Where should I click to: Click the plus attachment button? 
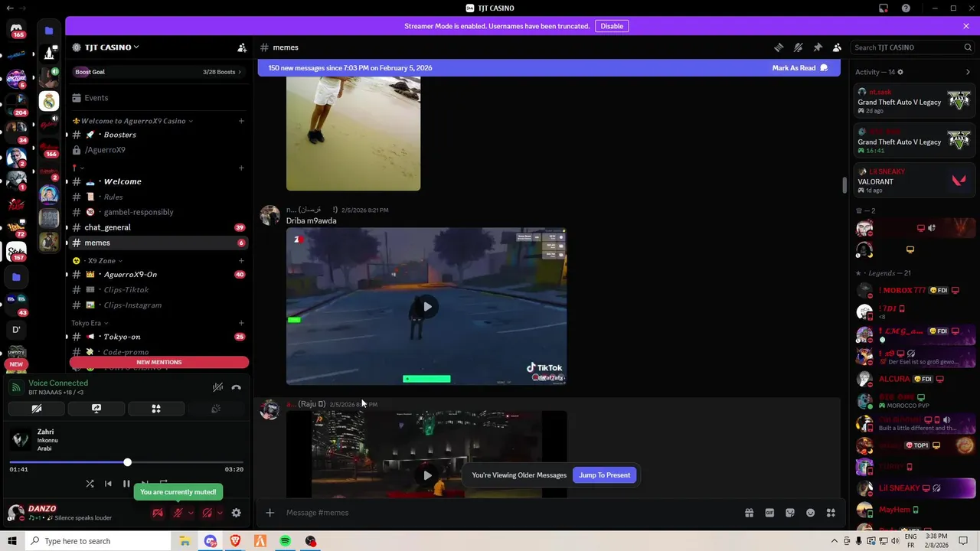(x=269, y=513)
